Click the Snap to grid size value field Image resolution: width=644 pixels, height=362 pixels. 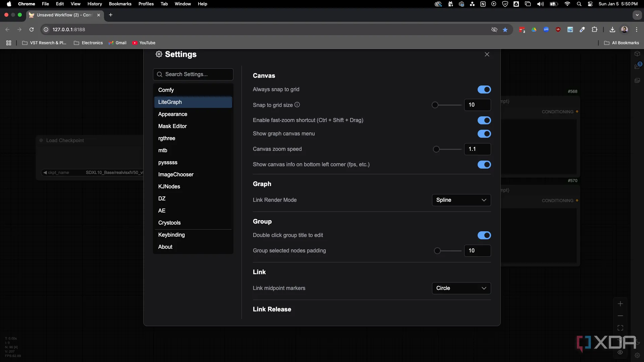[x=477, y=105]
